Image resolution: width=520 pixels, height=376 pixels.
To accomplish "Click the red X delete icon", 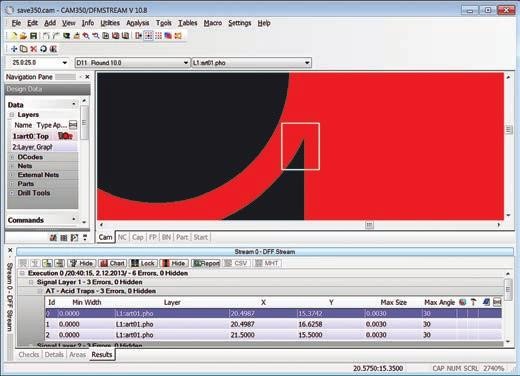I will [x=33, y=49].
